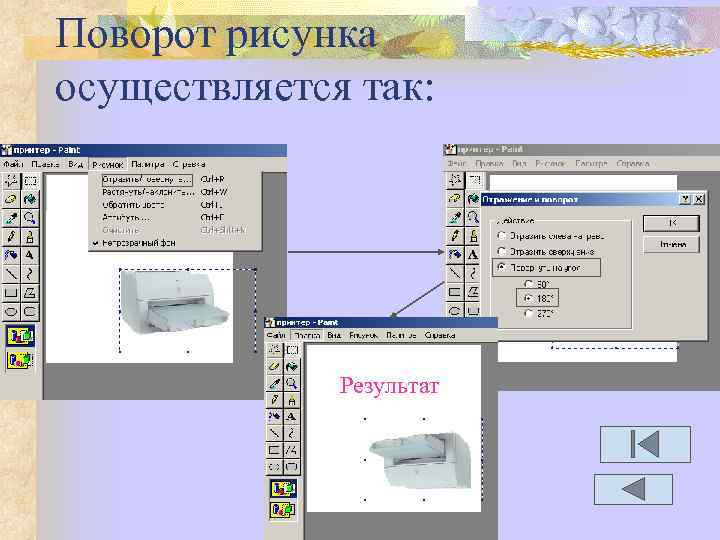Select Magnifier tool in the Результат Paint window
Viewport: 720px width, 540px height.
(292, 383)
